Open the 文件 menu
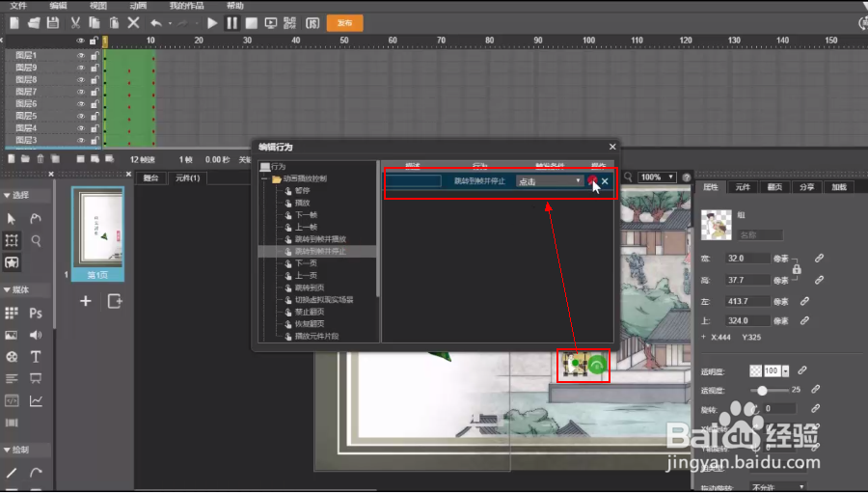This screenshot has width=868, height=493. (18, 6)
